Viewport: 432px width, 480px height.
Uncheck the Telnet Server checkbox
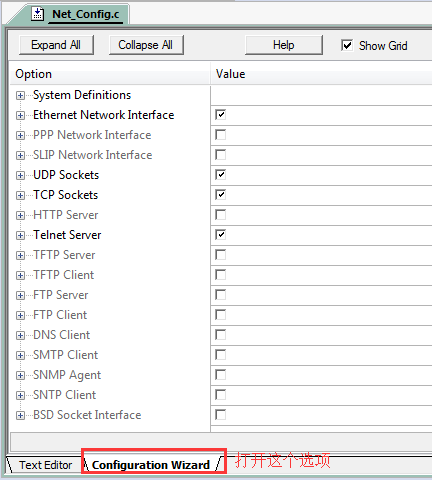[220, 235]
